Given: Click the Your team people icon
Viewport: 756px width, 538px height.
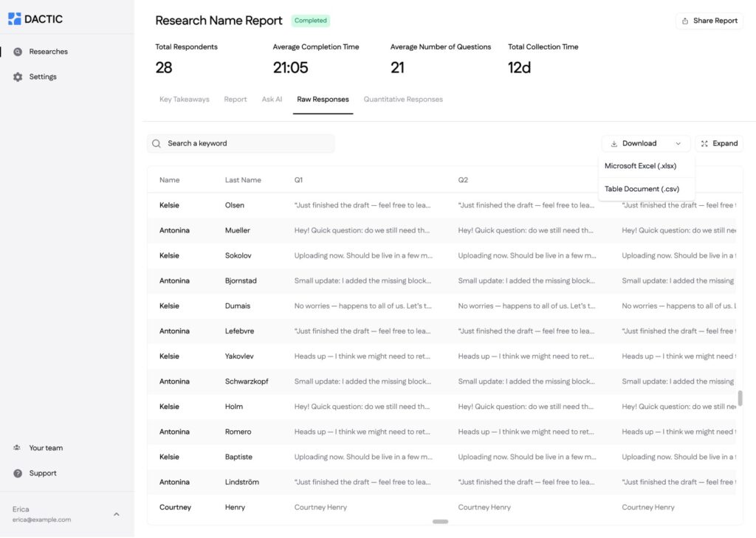Looking at the screenshot, I should [18, 448].
